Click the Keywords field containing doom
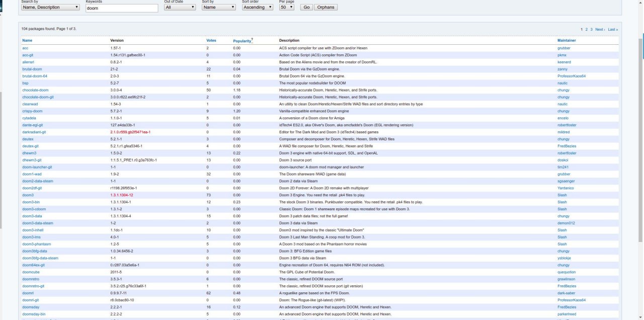Screen dimensions: 644x320 122,8
